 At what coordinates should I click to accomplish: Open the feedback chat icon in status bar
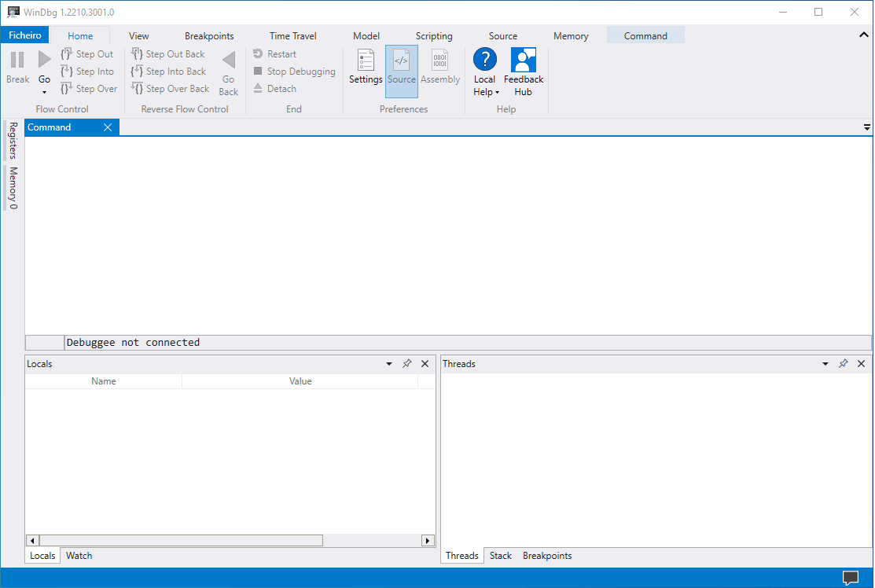[850, 578]
